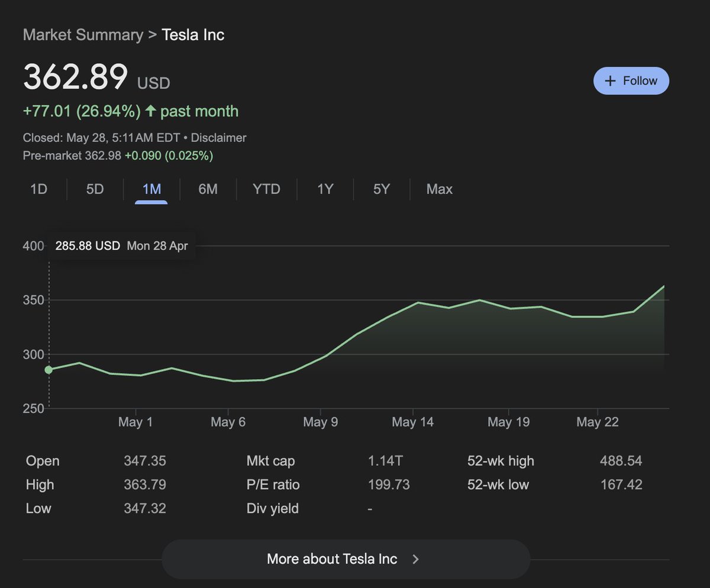
Task: Select the green data point marker on the chart
Action: coord(47,369)
